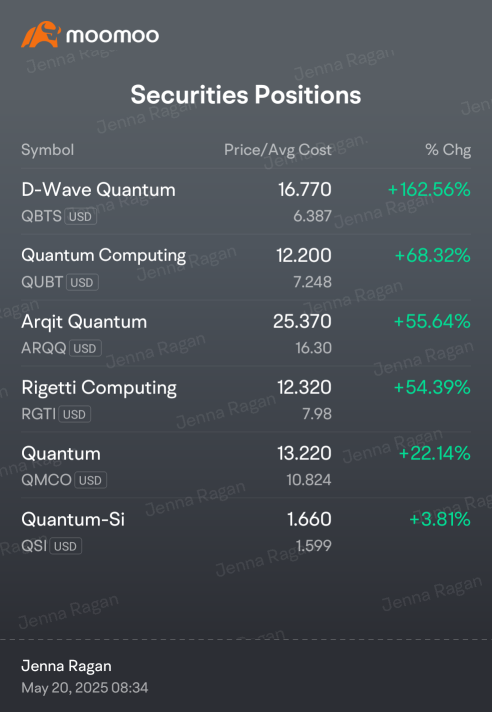Sort by the % Chg column header
The height and width of the screenshot is (712, 492).
[448, 150]
